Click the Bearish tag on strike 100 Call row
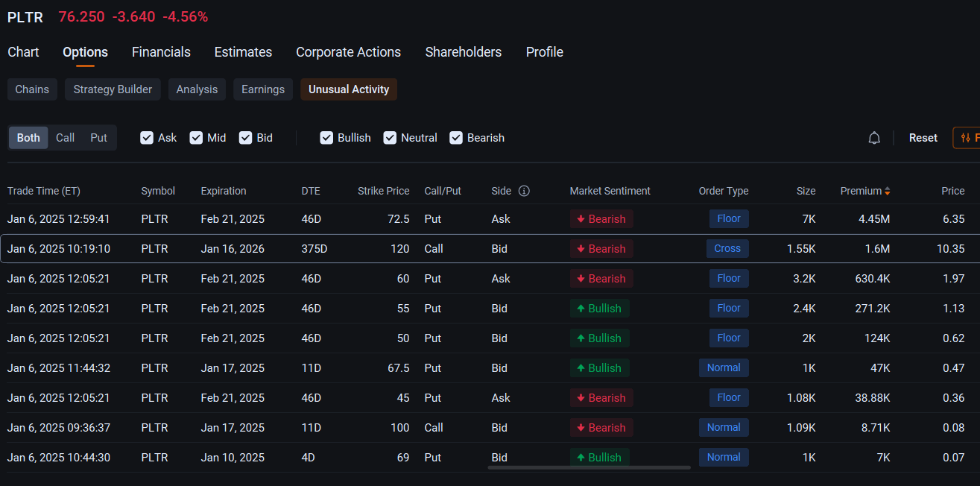Viewport: 980px width, 486px height. pos(601,428)
